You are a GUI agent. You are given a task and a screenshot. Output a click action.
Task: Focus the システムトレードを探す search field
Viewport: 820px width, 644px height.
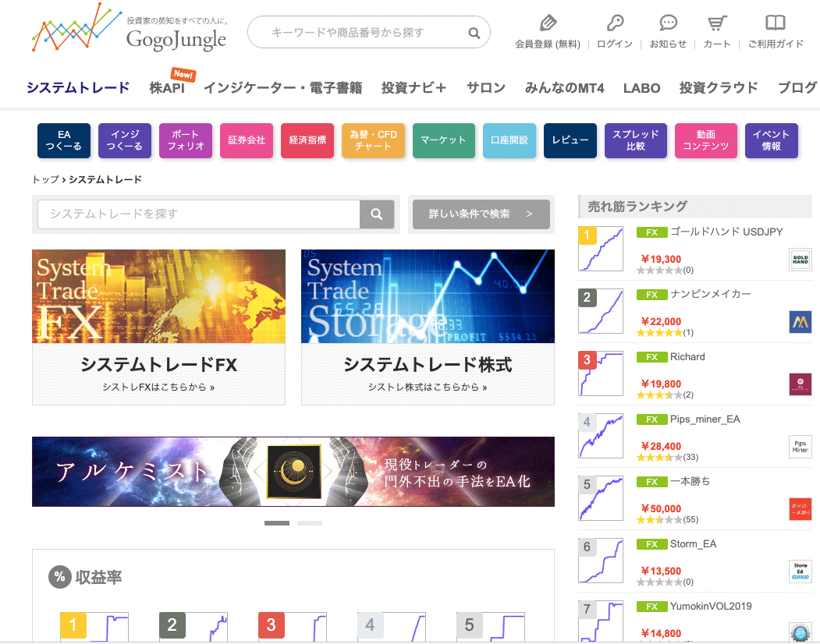[199, 214]
